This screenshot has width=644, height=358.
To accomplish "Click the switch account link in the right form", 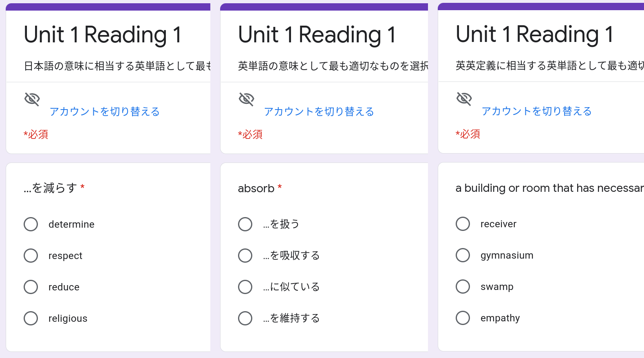I will [536, 111].
